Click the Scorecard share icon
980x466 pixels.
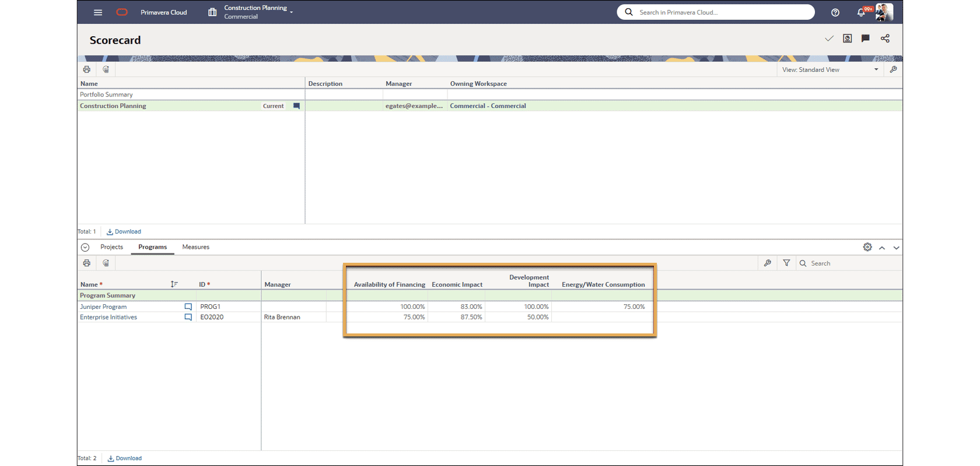coord(885,39)
